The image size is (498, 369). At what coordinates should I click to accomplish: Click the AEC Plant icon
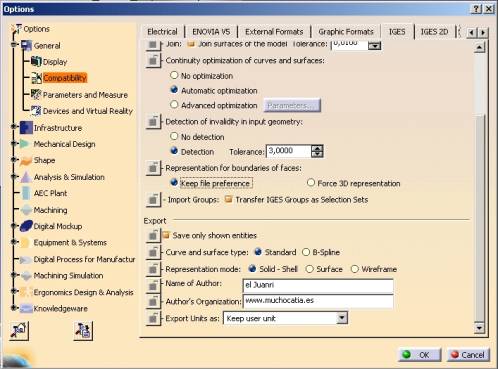[x=26, y=193]
